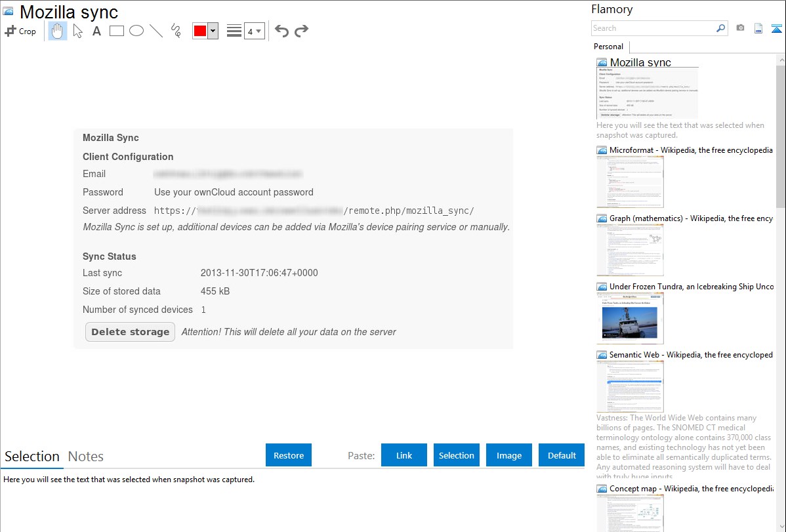Switch to the Notes tab

pyautogui.click(x=86, y=457)
